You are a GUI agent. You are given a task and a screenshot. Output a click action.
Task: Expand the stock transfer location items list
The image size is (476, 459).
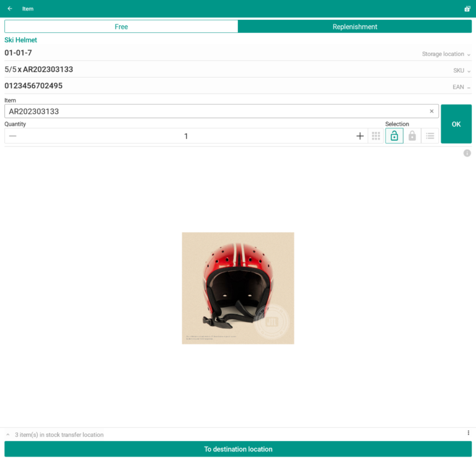(x=9, y=435)
